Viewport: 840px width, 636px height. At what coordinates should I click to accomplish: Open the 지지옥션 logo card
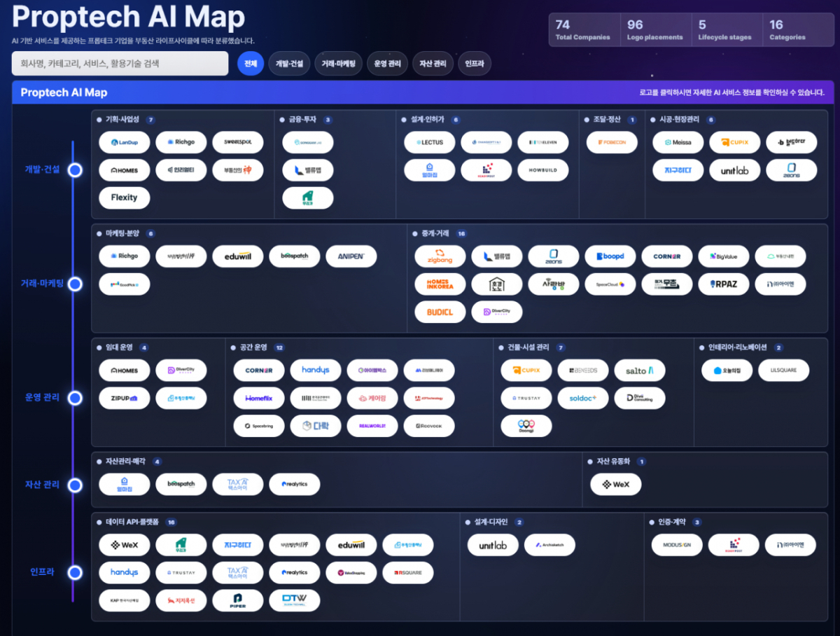tap(181, 601)
